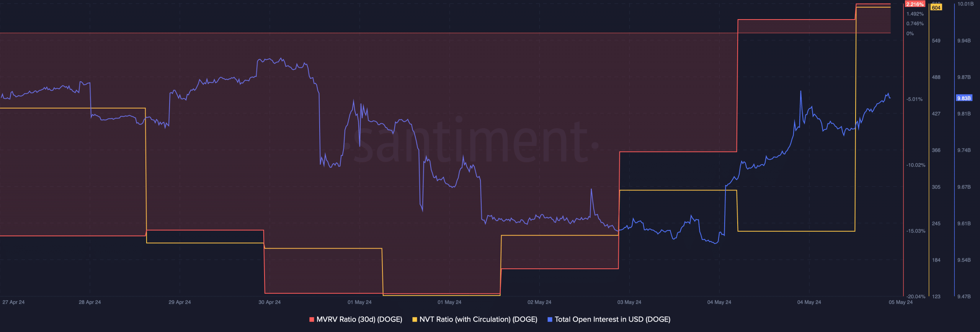This screenshot has height=332, width=980.
Task: Toggle the NVT Ratio (with Circulation) (DOGE) label
Action: 478,319
